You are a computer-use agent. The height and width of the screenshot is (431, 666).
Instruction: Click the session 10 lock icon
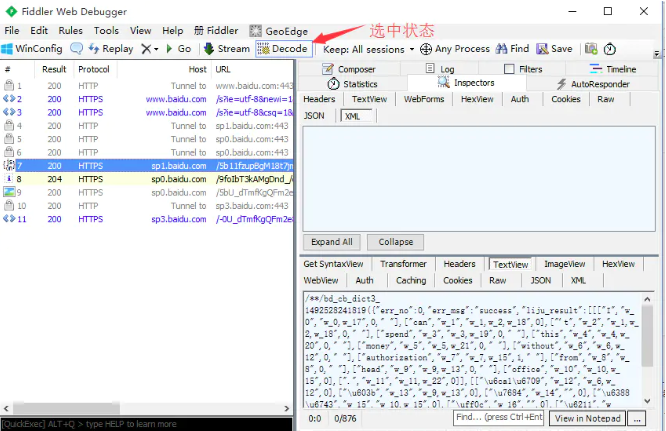point(8,206)
